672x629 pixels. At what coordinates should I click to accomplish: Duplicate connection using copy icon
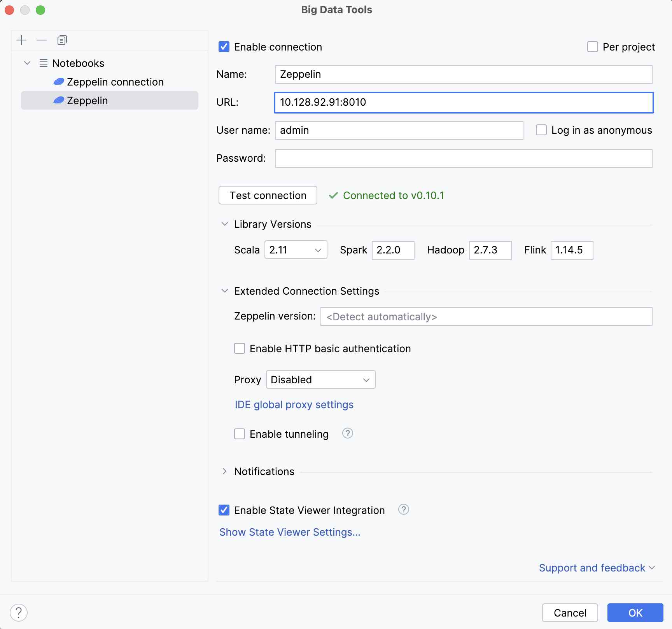[x=62, y=40]
